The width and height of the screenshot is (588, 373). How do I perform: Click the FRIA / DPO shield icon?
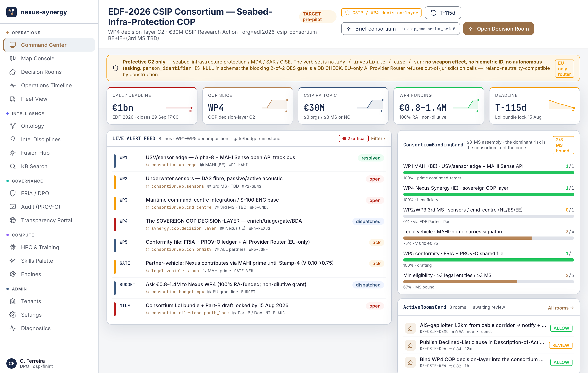click(13, 193)
